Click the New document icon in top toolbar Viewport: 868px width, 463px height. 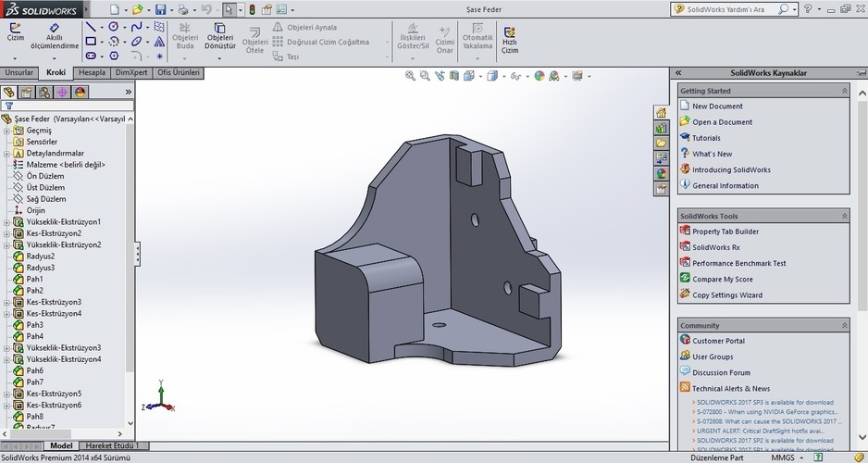(115, 9)
